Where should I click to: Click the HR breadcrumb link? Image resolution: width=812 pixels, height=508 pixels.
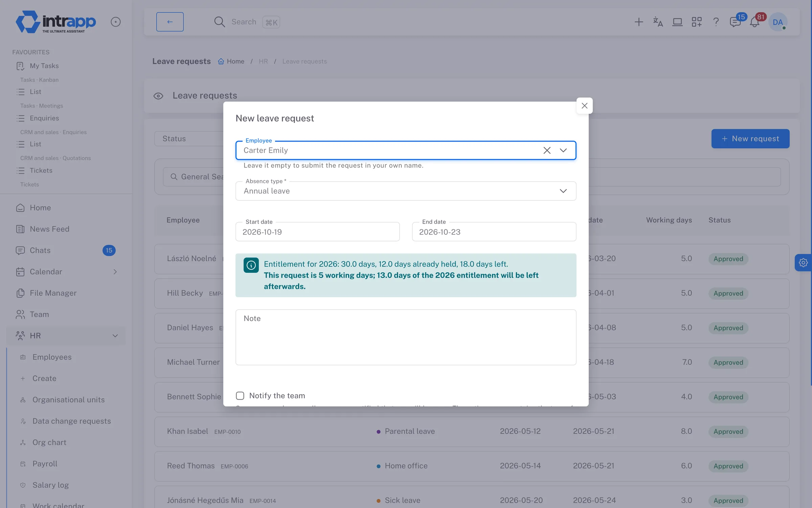click(x=263, y=61)
